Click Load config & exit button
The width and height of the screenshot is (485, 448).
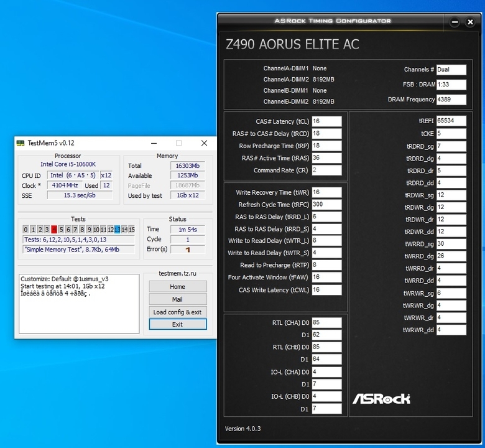178,312
